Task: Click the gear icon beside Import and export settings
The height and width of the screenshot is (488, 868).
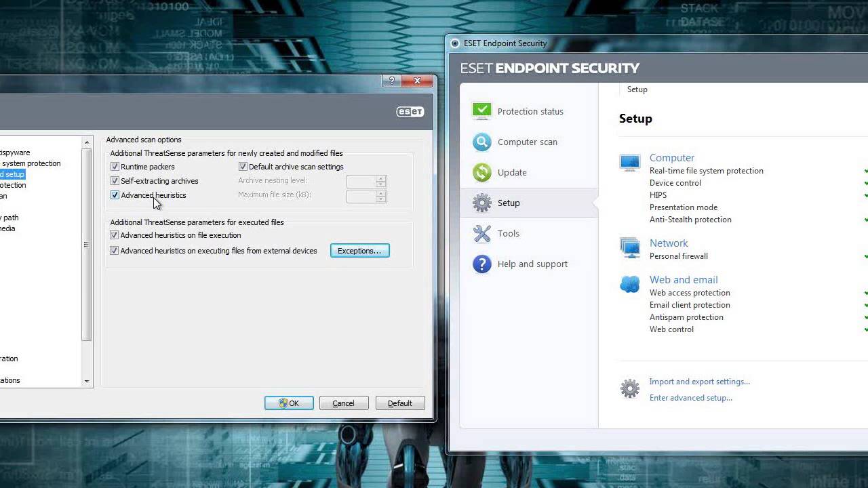Action: coord(630,388)
